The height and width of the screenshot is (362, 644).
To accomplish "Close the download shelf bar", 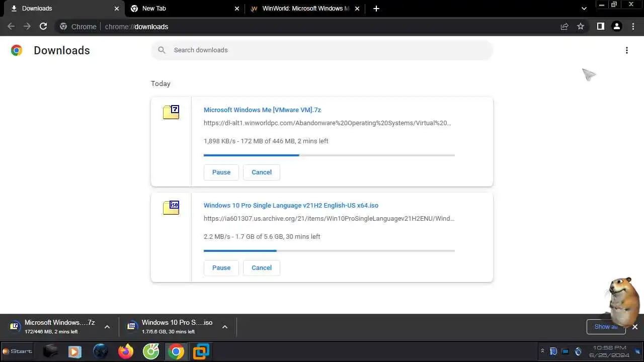I will [635, 327].
